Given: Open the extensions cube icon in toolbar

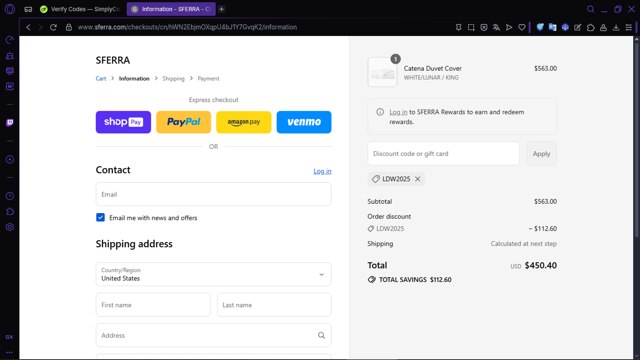Looking at the screenshot, I should (x=591, y=27).
